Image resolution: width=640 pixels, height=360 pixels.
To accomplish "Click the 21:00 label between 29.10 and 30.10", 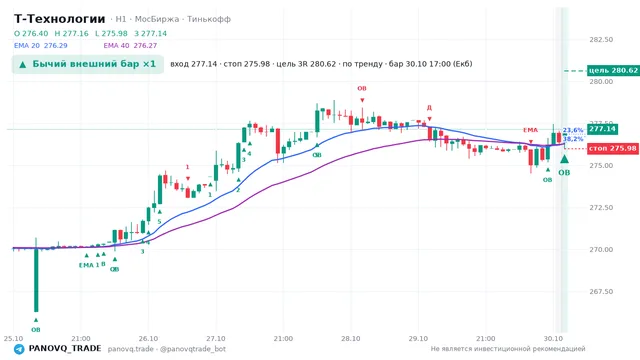I will click(x=485, y=339).
